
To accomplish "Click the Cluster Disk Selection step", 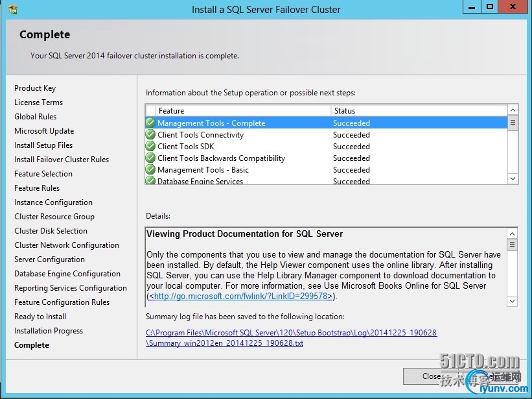I will 51,230.
